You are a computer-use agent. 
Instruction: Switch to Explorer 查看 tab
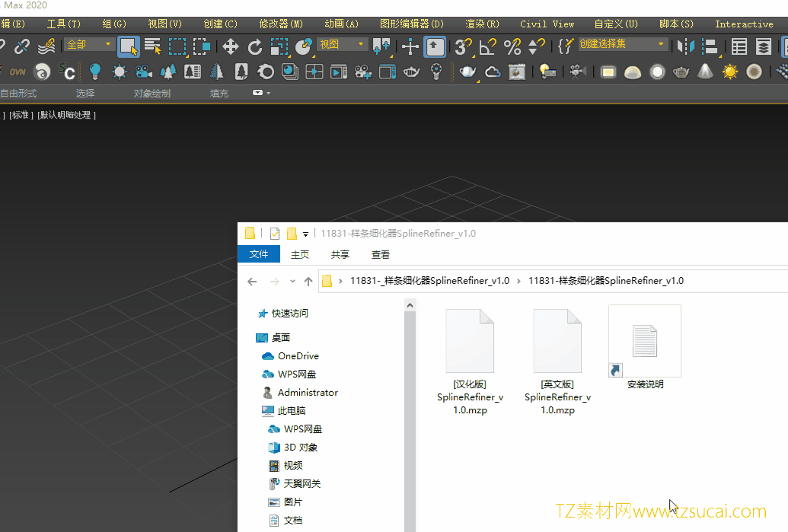(381, 255)
